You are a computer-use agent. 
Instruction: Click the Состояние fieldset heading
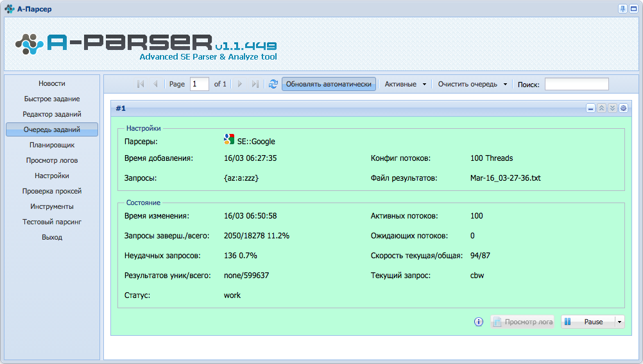[x=143, y=203]
